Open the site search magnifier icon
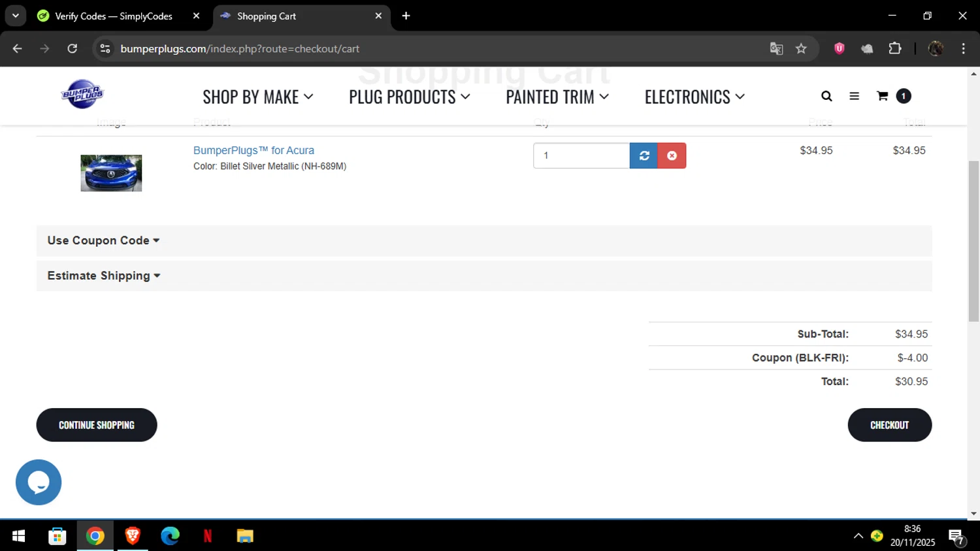Viewport: 980px width, 551px height. (x=826, y=97)
